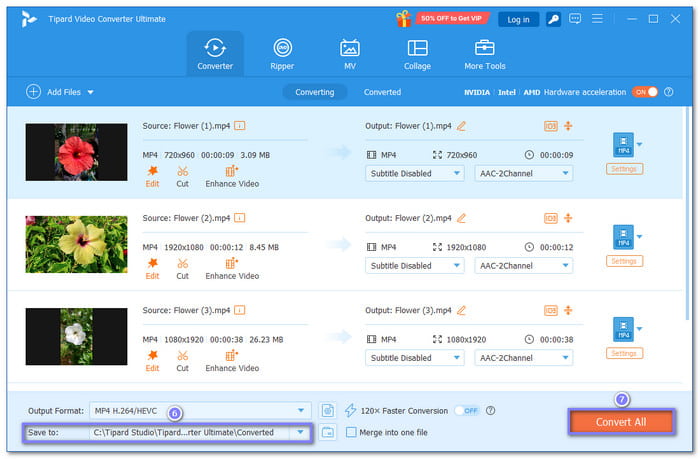Click the key register icon in title bar
Viewport: 700px width, 459px height.
[x=551, y=19]
